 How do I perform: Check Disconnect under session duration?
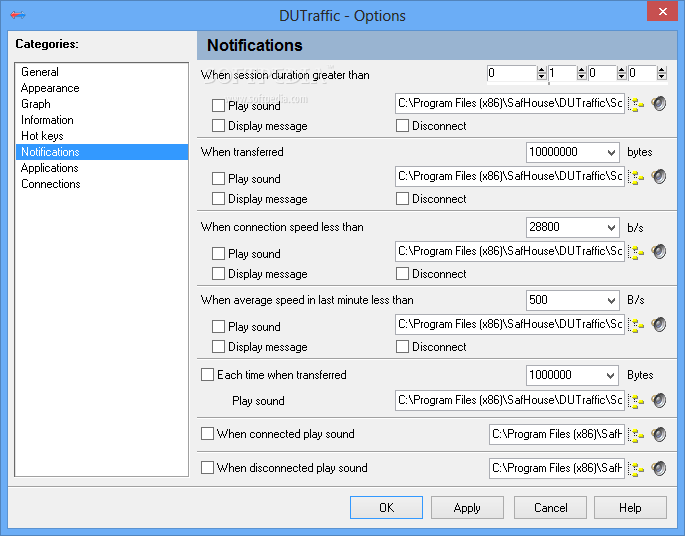coord(402,126)
